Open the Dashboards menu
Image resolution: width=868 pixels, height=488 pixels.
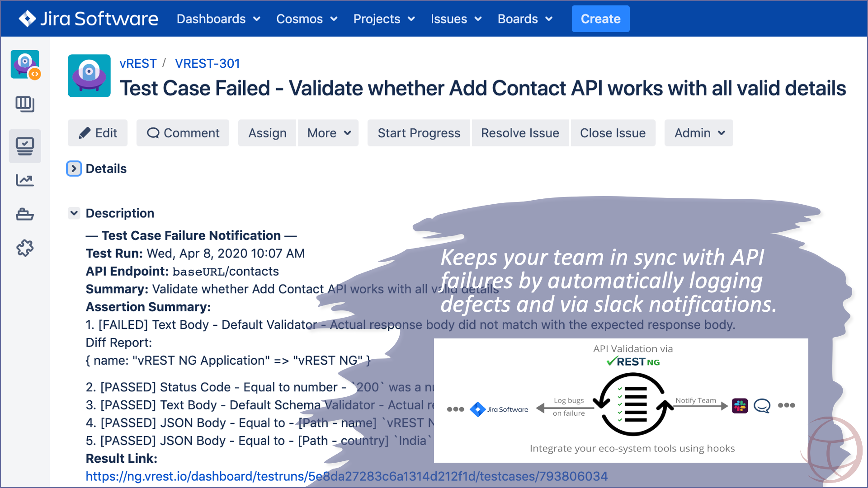coord(218,19)
